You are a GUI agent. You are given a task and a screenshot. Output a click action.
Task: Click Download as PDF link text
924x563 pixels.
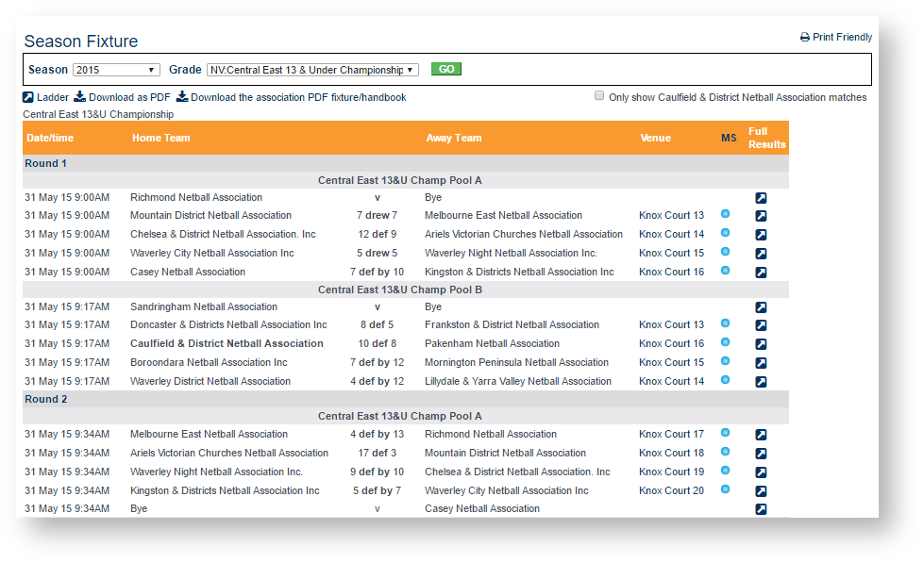click(x=129, y=97)
